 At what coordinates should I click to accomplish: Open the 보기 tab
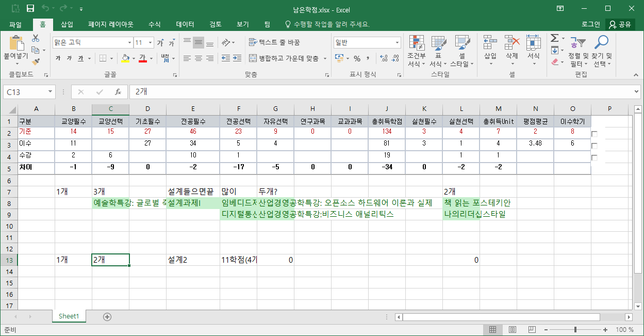click(243, 24)
